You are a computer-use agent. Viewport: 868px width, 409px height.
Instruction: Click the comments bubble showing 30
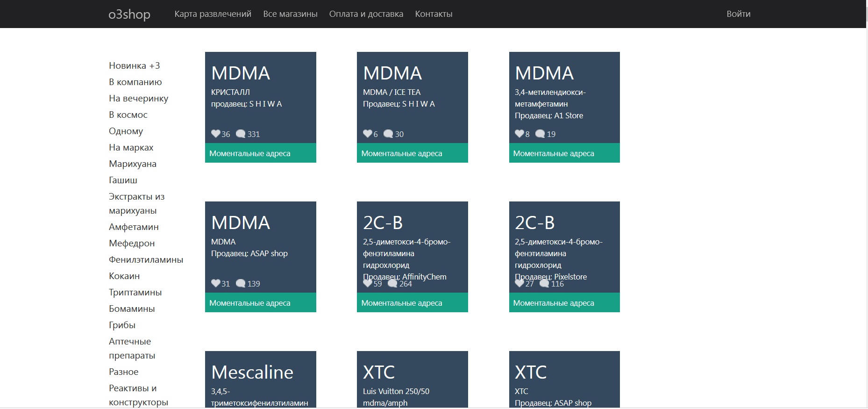coord(388,134)
